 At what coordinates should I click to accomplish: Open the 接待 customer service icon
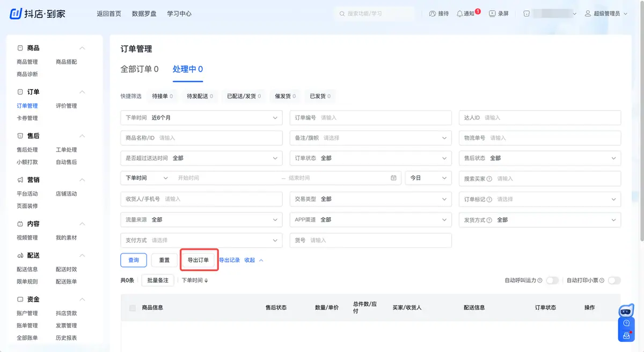pyautogui.click(x=433, y=13)
